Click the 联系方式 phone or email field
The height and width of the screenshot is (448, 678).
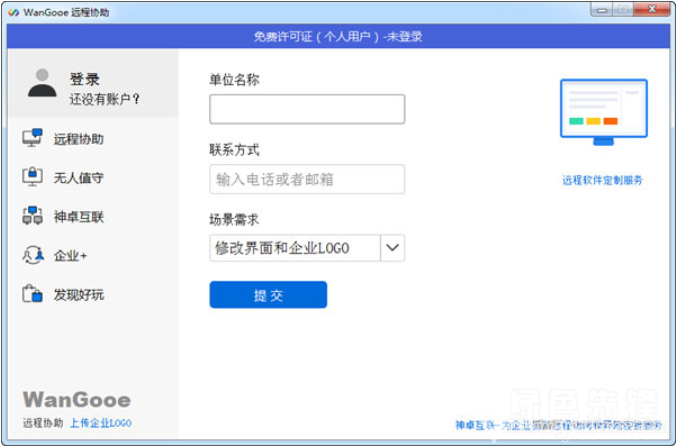click(307, 179)
